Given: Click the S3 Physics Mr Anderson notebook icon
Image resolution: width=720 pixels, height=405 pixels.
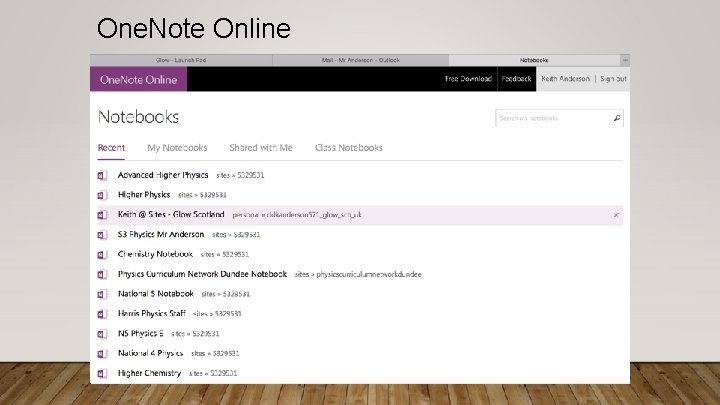Looking at the screenshot, I should [102, 235].
